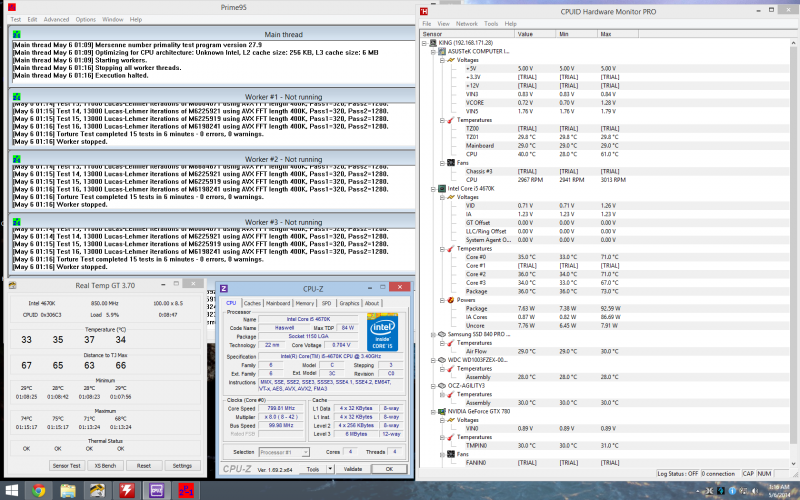This screenshot has width=800, height=500.
Task: Open the Tools dropdown arrow in CPU-Z
Action: point(329,468)
